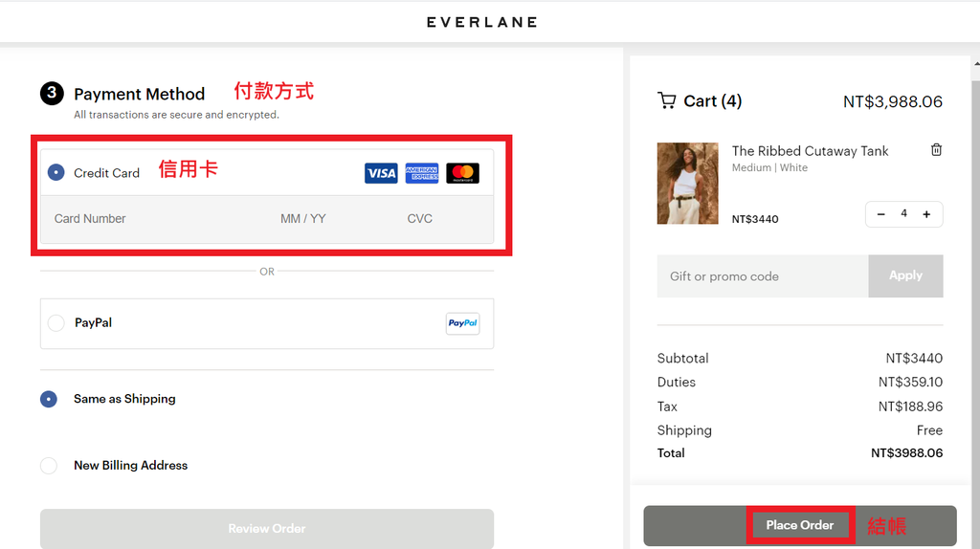Click the PayPal logo icon

pos(462,323)
